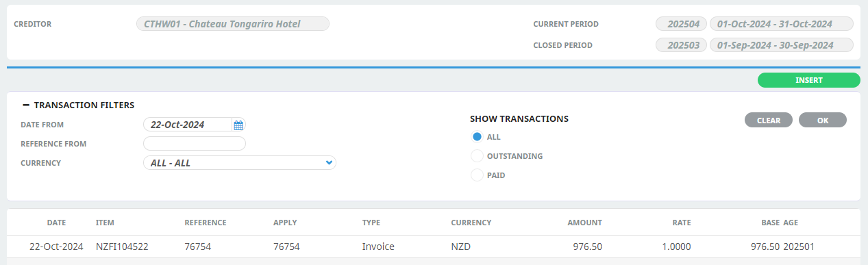
Task: Select the invoice row NZFI104522
Action: [x=433, y=247]
